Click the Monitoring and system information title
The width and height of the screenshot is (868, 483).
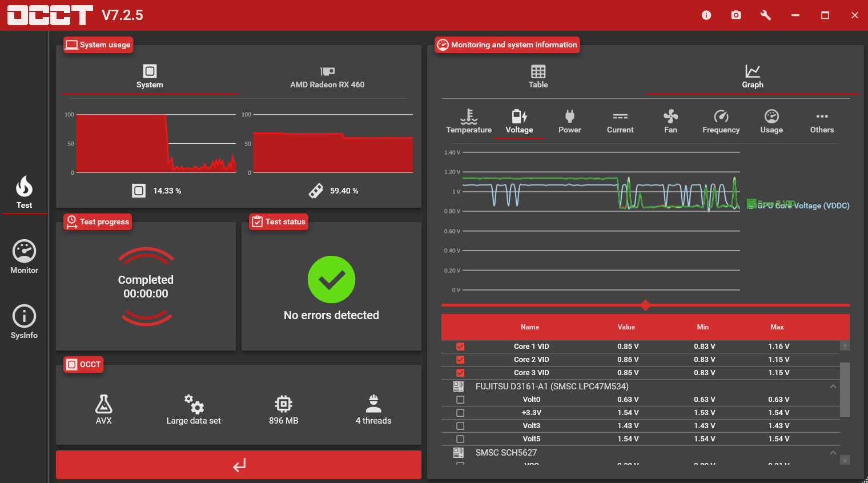pos(507,45)
